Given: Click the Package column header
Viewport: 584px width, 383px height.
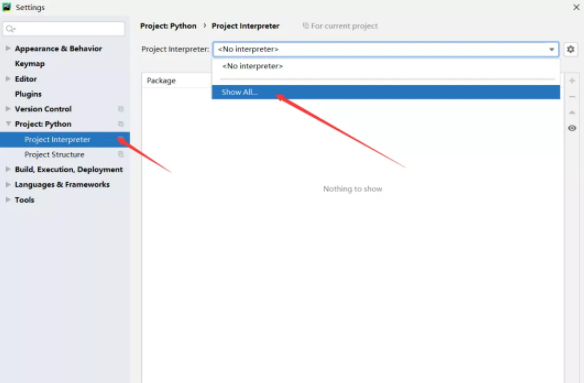Looking at the screenshot, I should (x=161, y=80).
